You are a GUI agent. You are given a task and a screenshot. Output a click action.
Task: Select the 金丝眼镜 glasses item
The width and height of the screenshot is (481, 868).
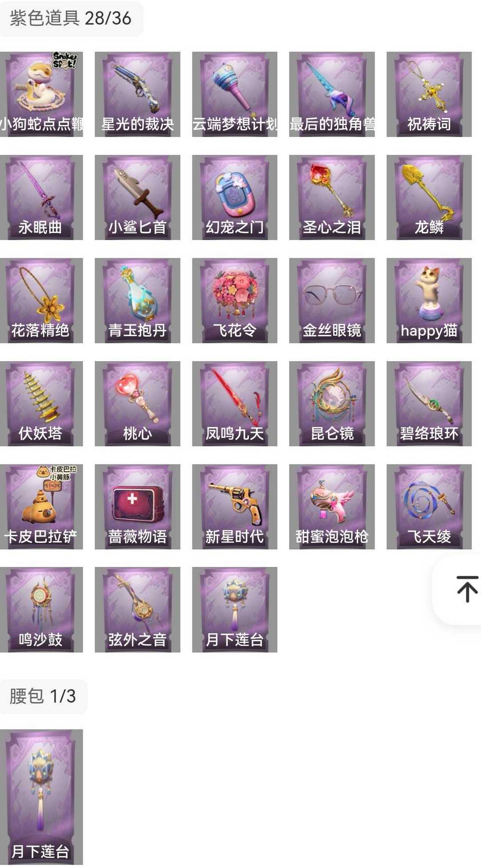point(332,301)
